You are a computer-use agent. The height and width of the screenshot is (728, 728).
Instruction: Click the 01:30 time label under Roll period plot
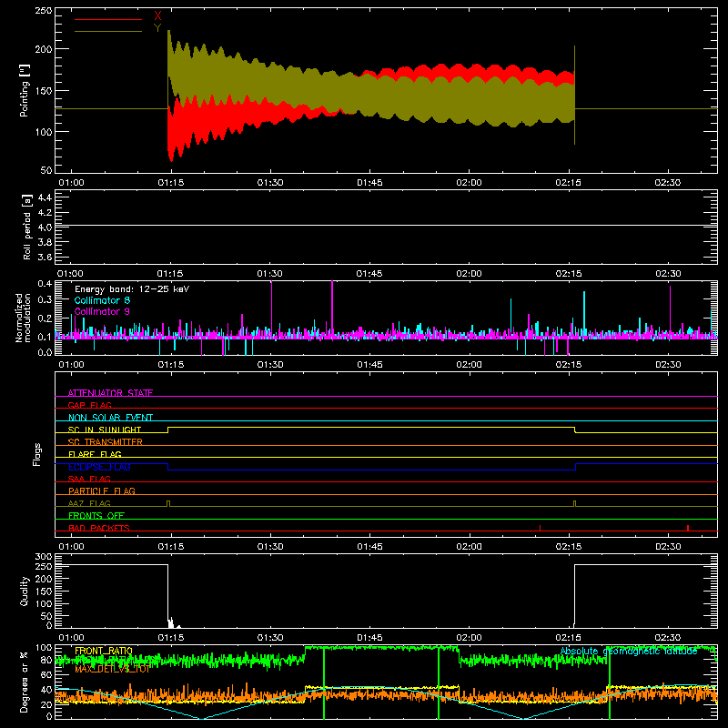pos(270,274)
